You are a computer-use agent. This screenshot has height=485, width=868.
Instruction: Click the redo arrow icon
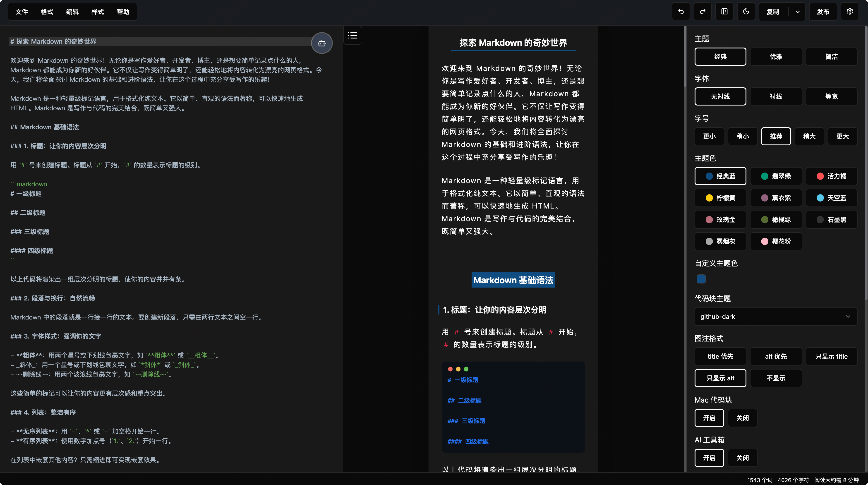coord(703,12)
